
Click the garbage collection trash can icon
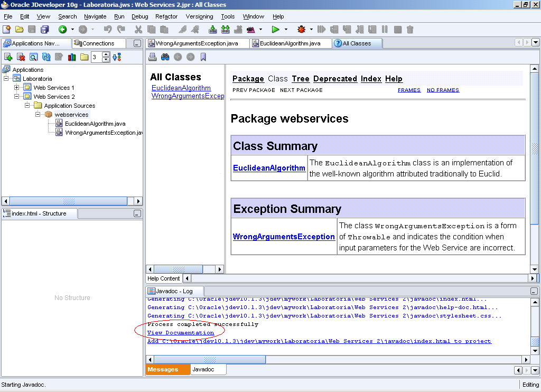[410, 30]
